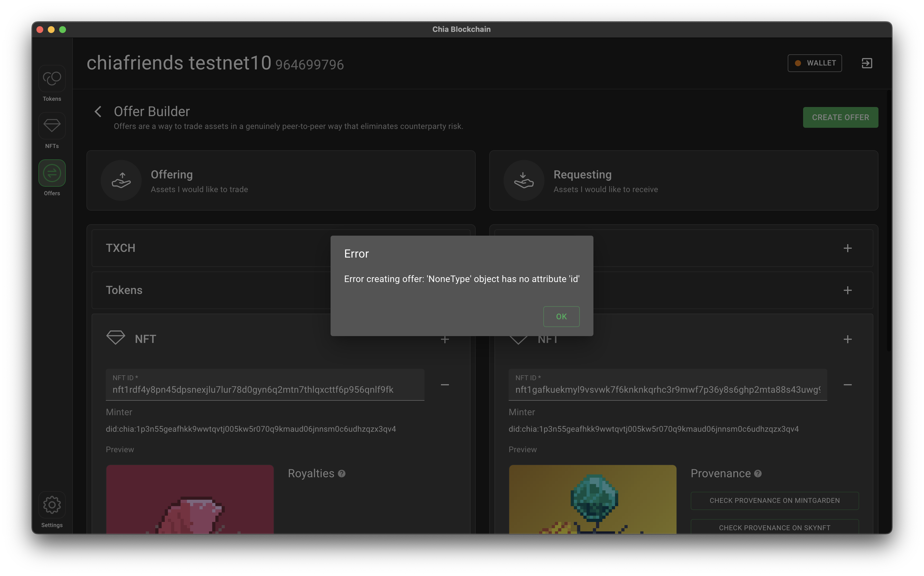Viewport: 924px width, 576px height.
Task: Click CHECK PROVENANCE ON SKYNFT
Action: click(x=774, y=527)
